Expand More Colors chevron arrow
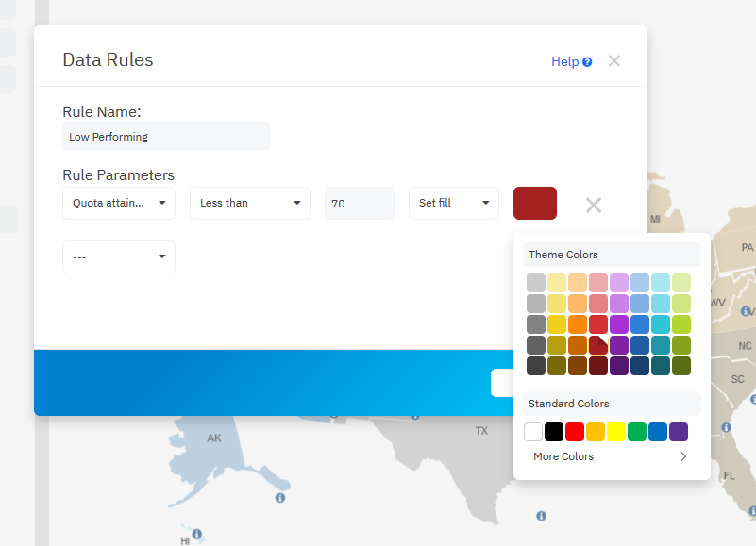 683,456
